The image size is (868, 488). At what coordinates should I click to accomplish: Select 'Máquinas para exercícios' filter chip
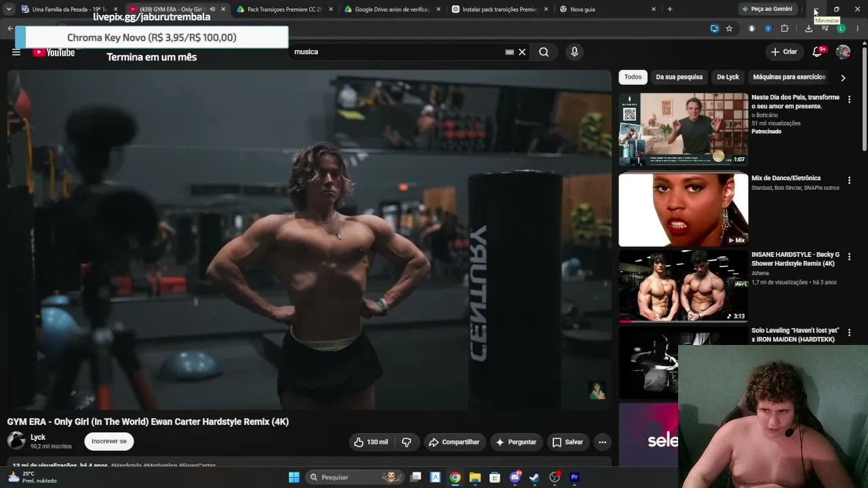tap(789, 77)
